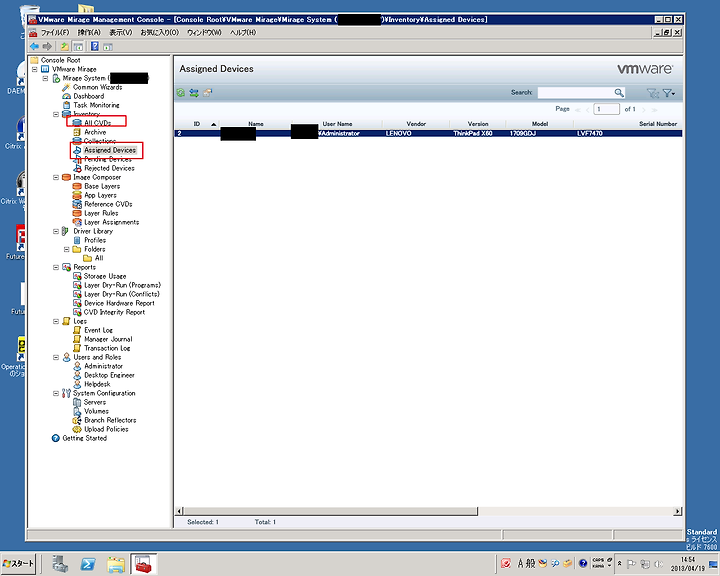This screenshot has height=576, width=720.
Task: Select the LENOVO cell in device row
Action: (x=399, y=134)
